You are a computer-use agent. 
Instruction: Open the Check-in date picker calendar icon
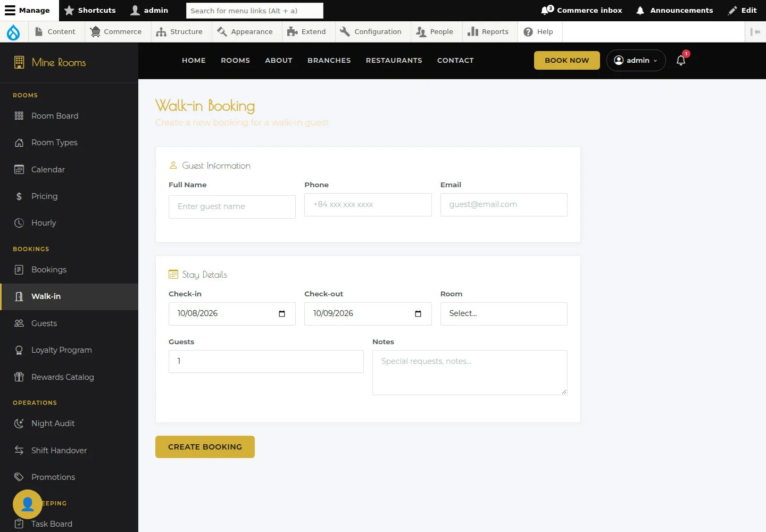pyautogui.click(x=282, y=314)
